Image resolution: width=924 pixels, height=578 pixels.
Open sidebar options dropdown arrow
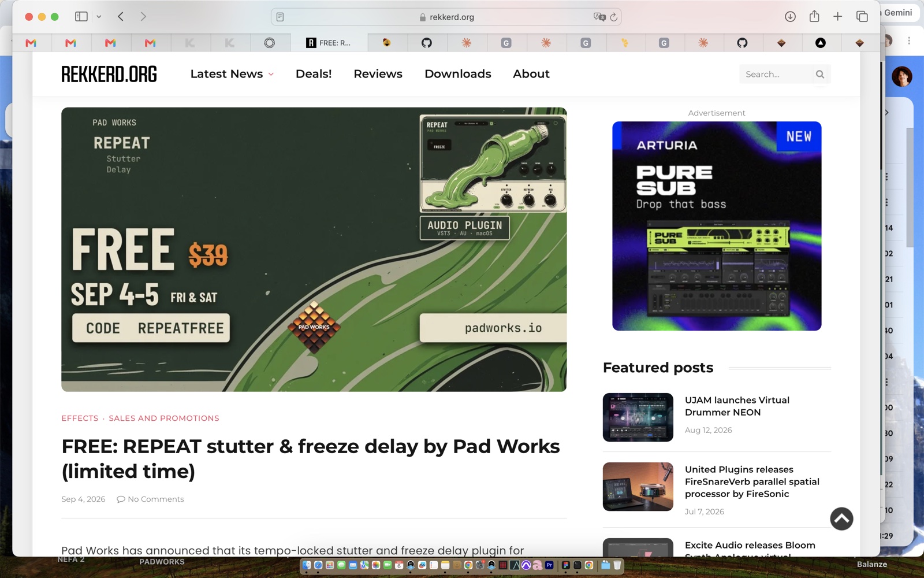(99, 17)
